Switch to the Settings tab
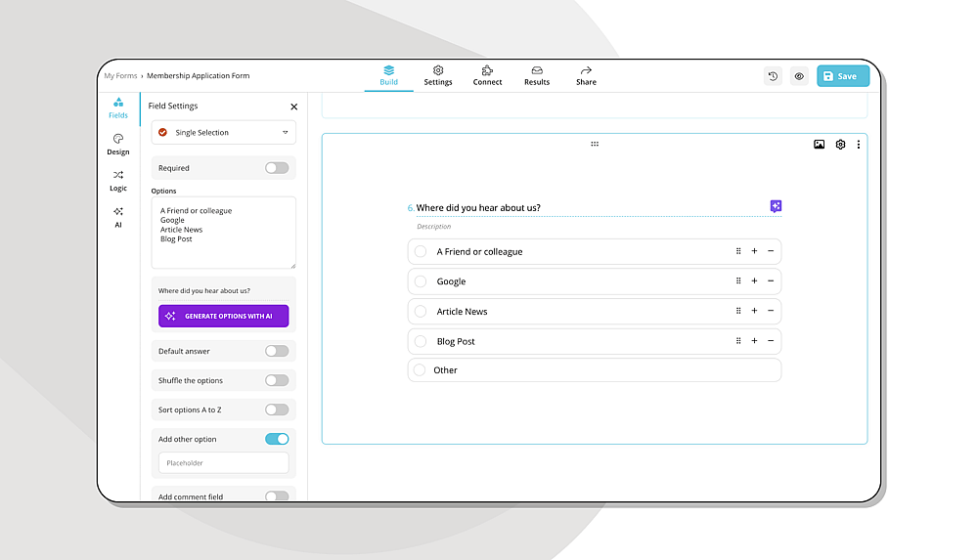The width and height of the screenshot is (978, 560). point(438,75)
